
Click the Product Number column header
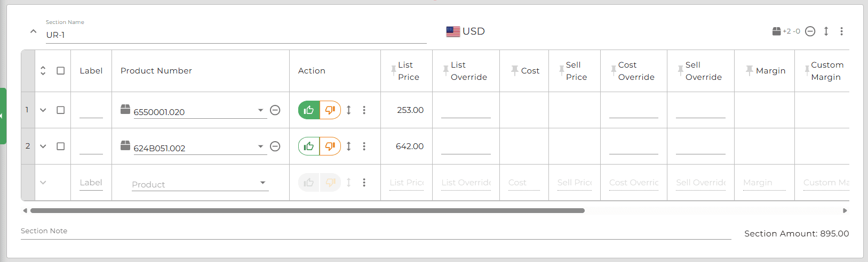[x=156, y=71]
